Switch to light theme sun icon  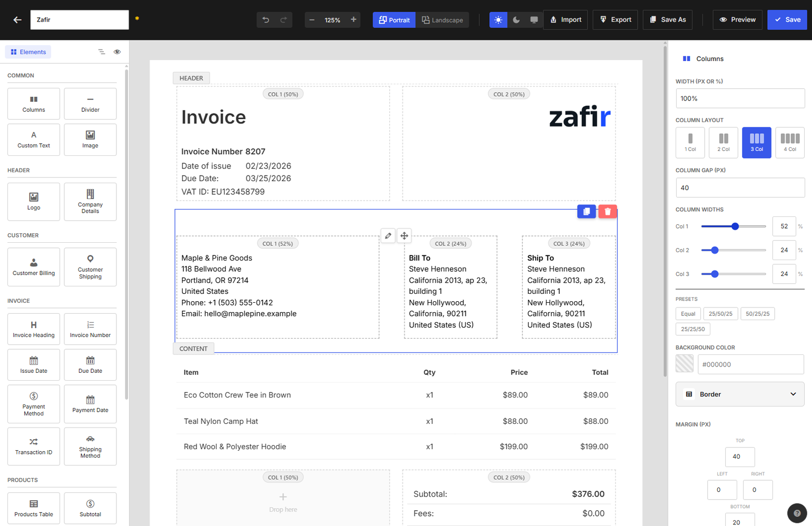click(x=498, y=20)
